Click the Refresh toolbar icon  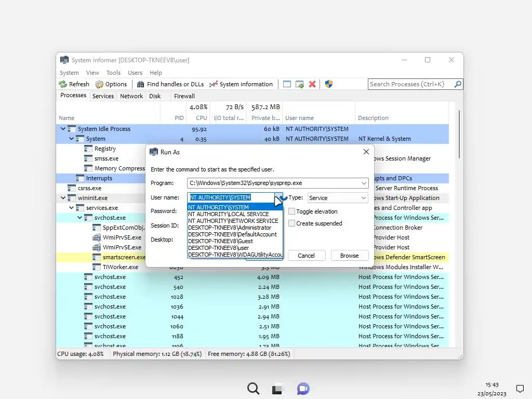63,84
